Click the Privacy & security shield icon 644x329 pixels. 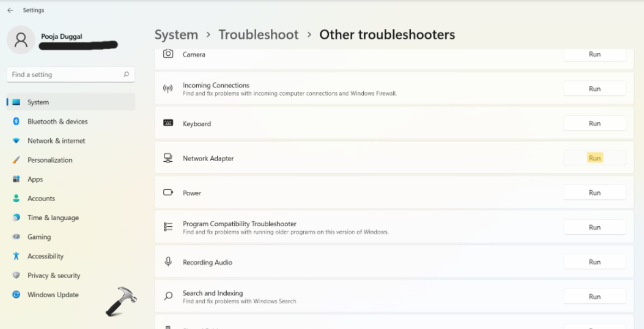click(x=16, y=275)
